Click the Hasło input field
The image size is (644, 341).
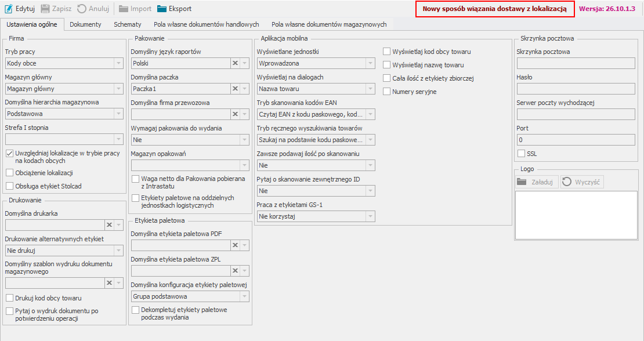pyautogui.click(x=576, y=89)
